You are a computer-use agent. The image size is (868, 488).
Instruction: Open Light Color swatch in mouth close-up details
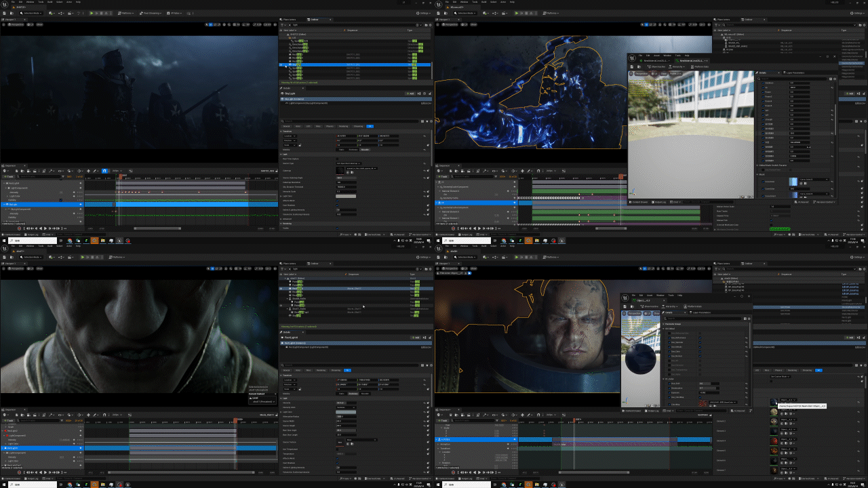click(x=346, y=412)
